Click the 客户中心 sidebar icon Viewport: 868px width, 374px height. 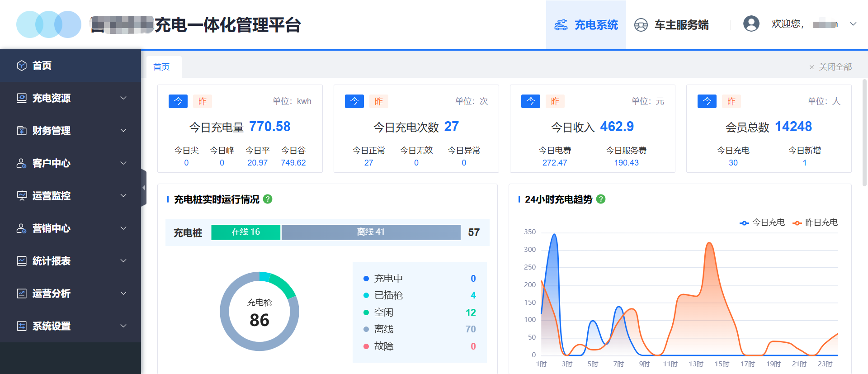(x=22, y=163)
